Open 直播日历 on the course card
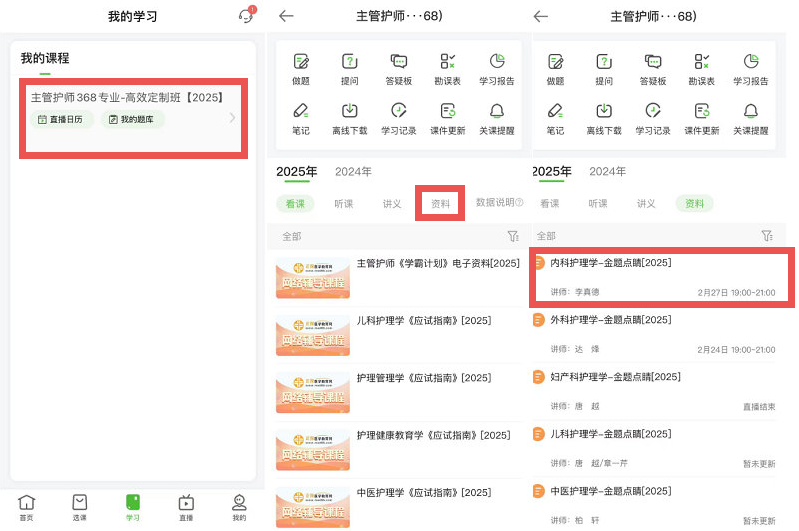Screen dimensions: 799x531 pos(61,119)
